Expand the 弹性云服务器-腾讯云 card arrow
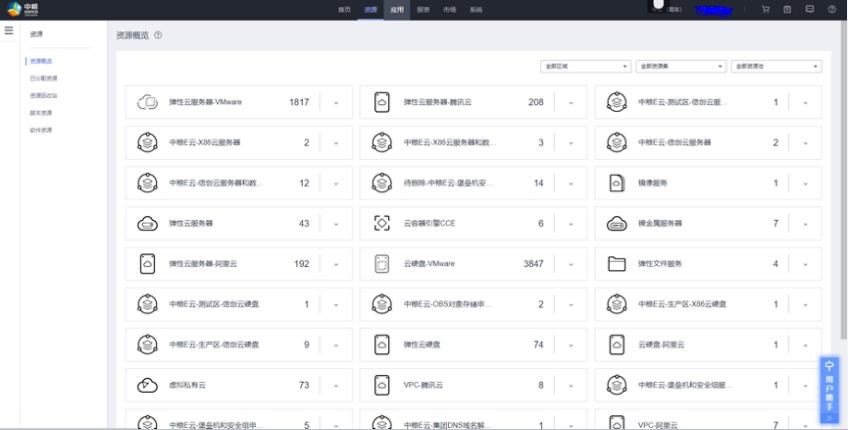The image size is (848, 430). 571,102
